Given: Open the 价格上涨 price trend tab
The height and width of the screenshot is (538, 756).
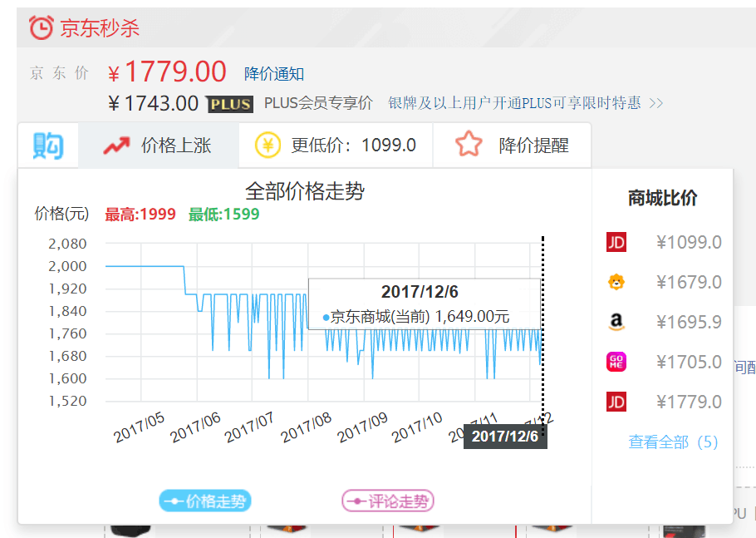Looking at the screenshot, I should pyautogui.click(x=158, y=146).
